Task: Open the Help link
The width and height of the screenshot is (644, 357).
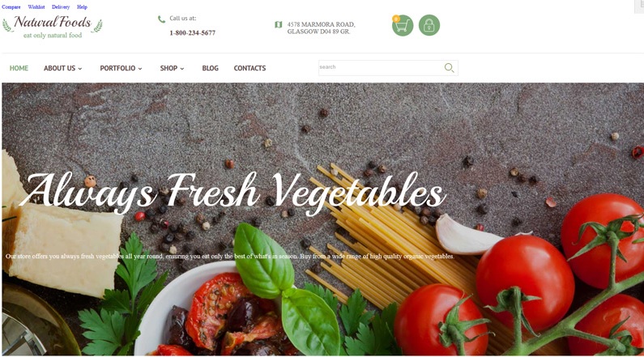Action: [82, 7]
